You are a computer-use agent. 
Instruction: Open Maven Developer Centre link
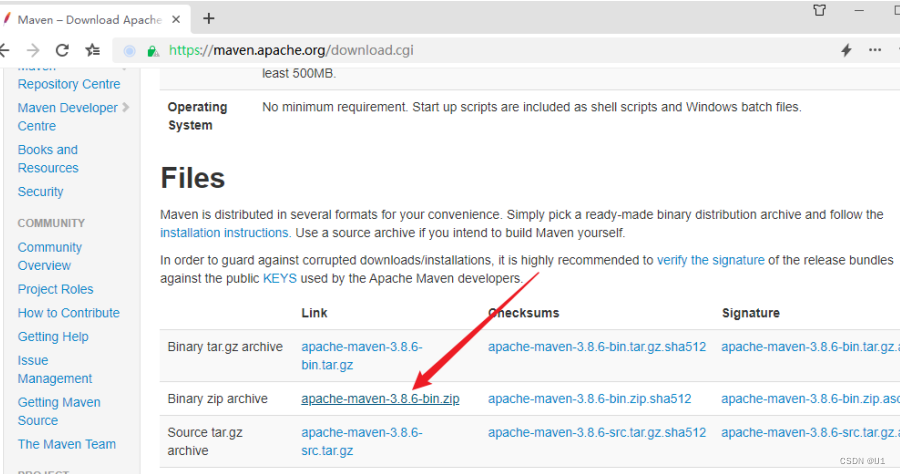click(67, 116)
